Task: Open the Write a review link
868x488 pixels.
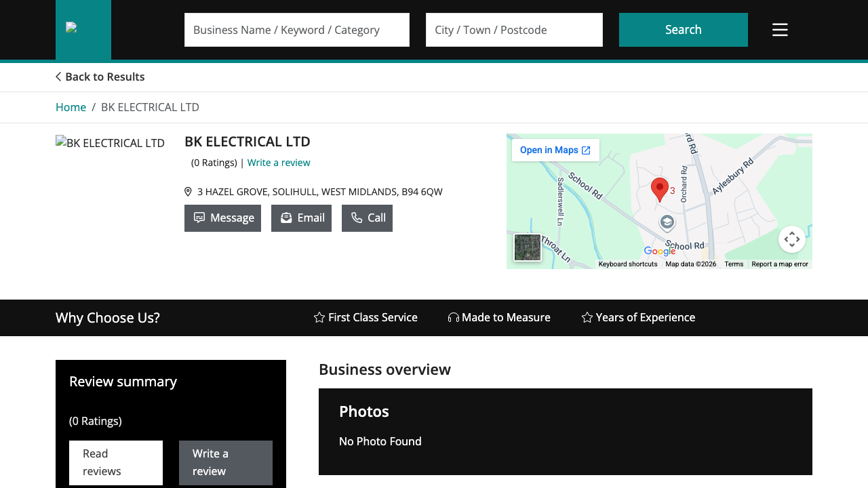Action: 279,162
